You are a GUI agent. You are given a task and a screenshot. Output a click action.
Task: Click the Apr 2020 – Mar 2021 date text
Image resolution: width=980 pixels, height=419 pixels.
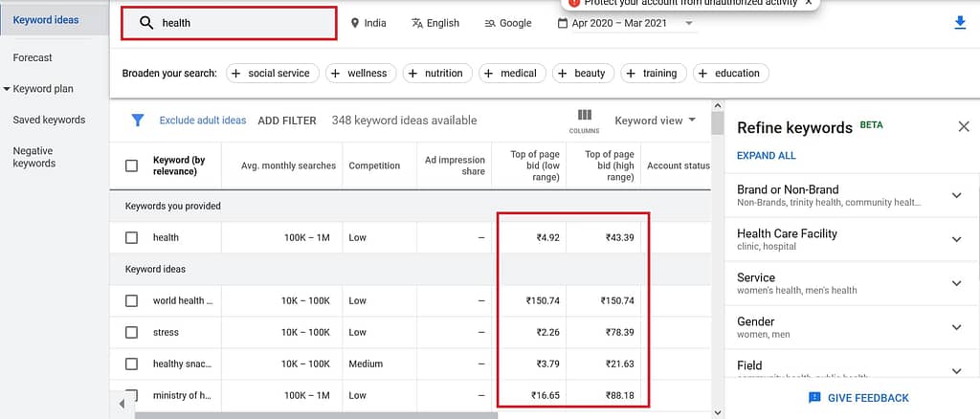point(619,23)
